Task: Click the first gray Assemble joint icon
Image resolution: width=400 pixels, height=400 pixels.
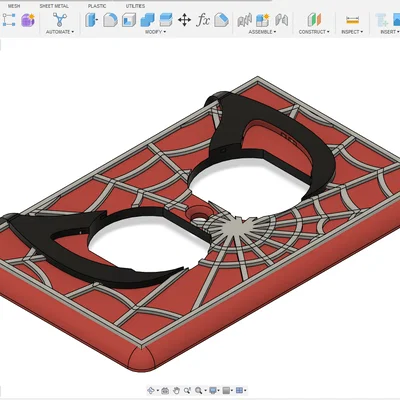Action: 244,20
